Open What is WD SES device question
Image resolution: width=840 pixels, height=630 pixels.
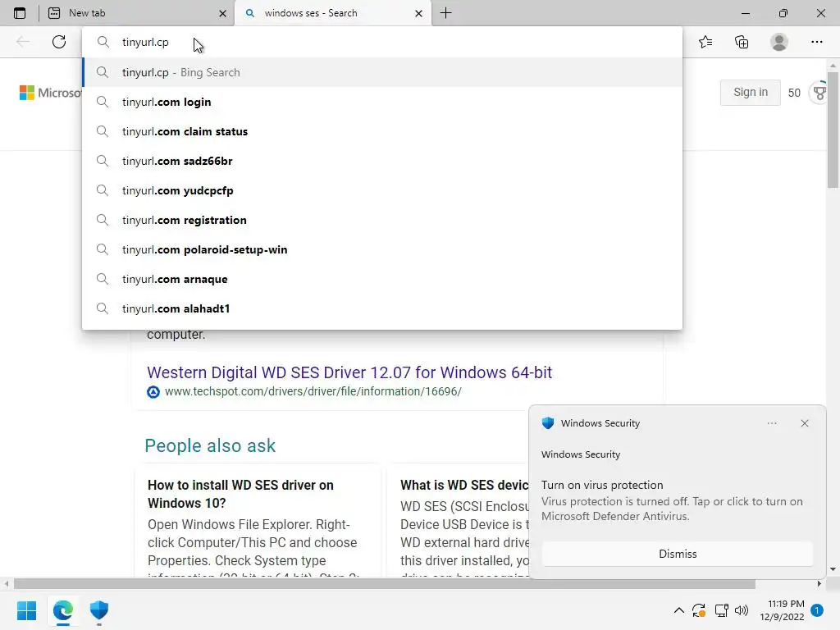(x=464, y=485)
